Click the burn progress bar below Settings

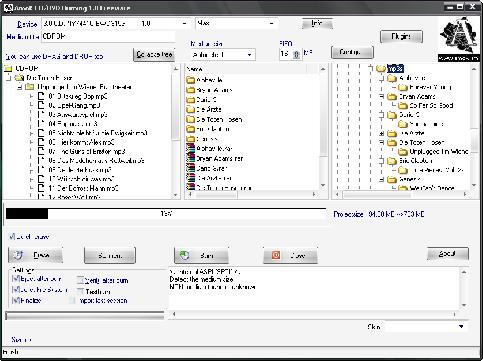click(x=85, y=316)
